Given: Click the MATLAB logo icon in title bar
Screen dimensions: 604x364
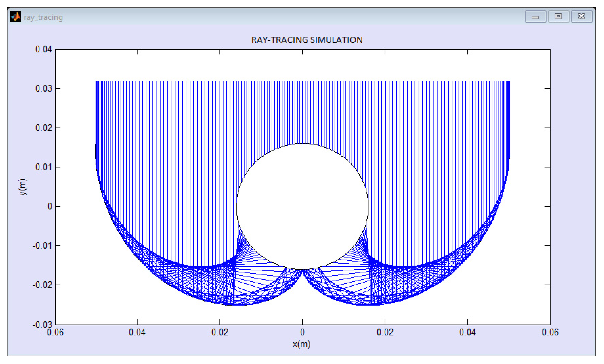Looking at the screenshot, I should click(x=16, y=17).
